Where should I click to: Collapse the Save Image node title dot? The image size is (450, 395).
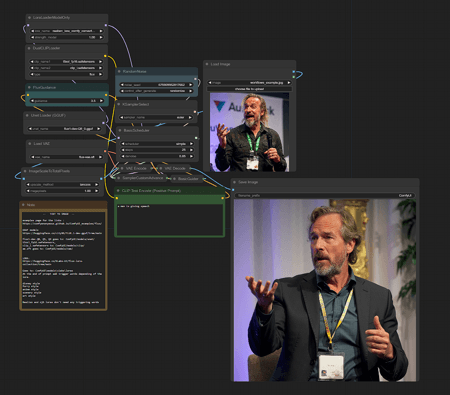(x=235, y=182)
